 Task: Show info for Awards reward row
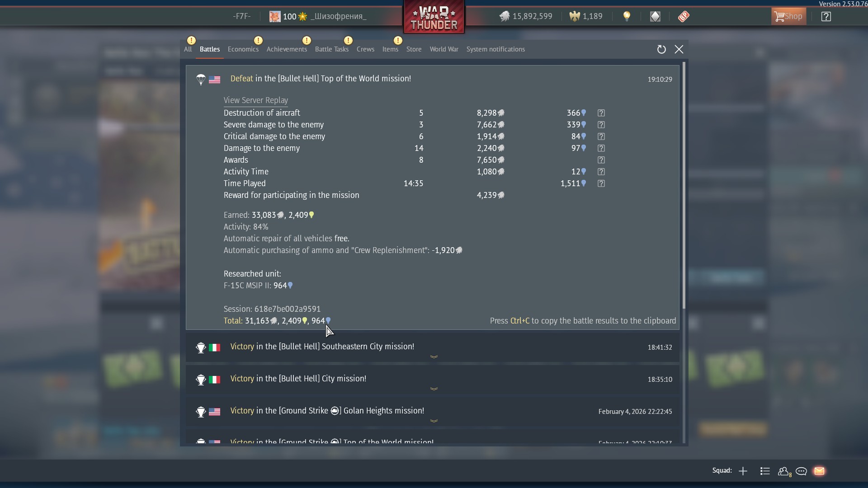[601, 160]
